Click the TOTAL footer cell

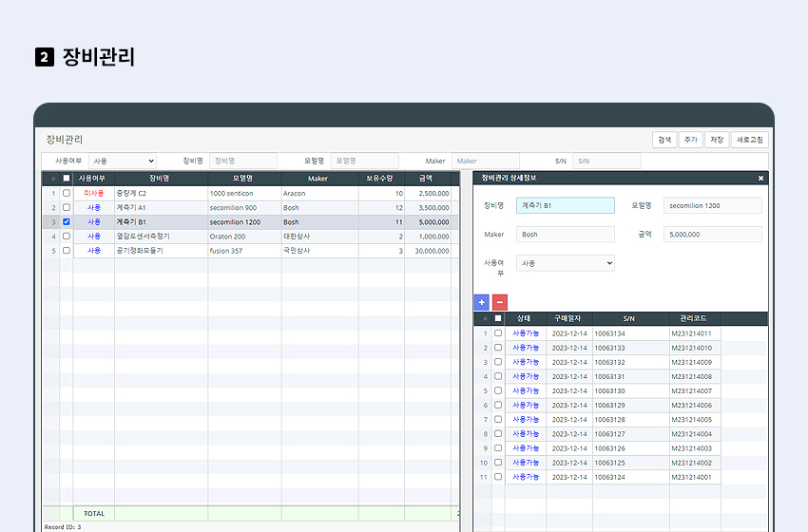click(94, 513)
